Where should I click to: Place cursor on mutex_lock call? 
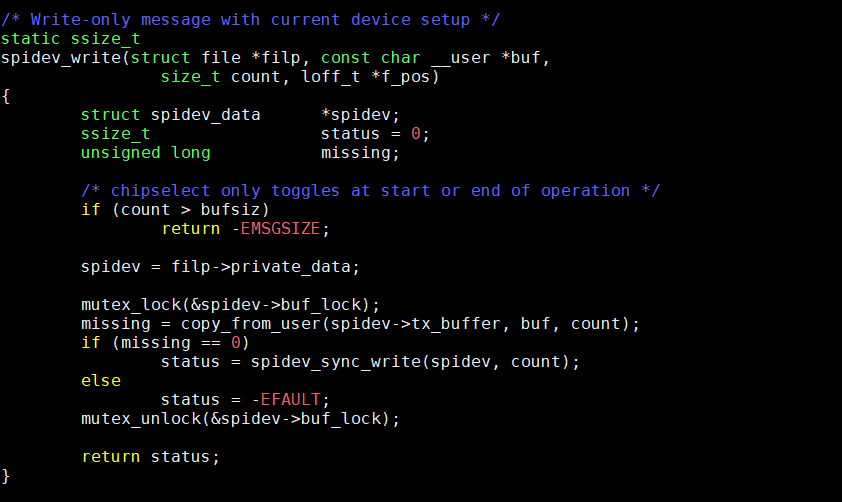(131, 305)
